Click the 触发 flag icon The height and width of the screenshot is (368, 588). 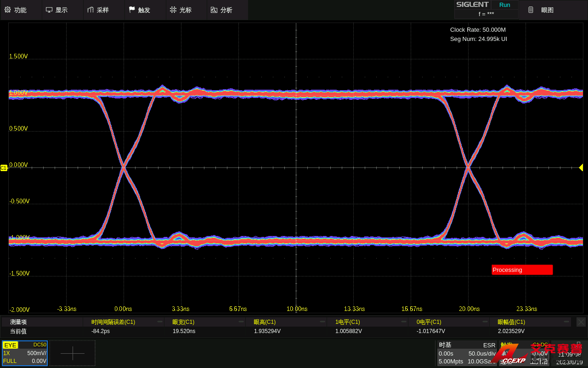pyautogui.click(x=132, y=10)
